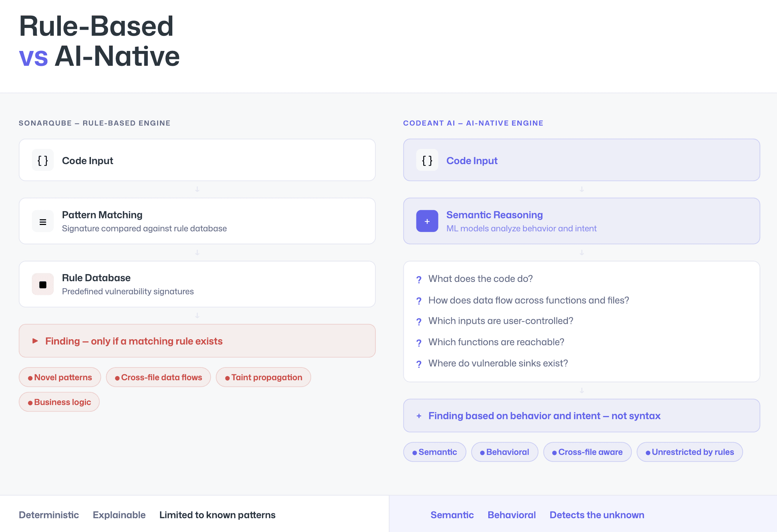Screen dimensions: 777x532
Task: Click the Deterministic label in footer
Action: pyautogui.click(x=49, y=515)
